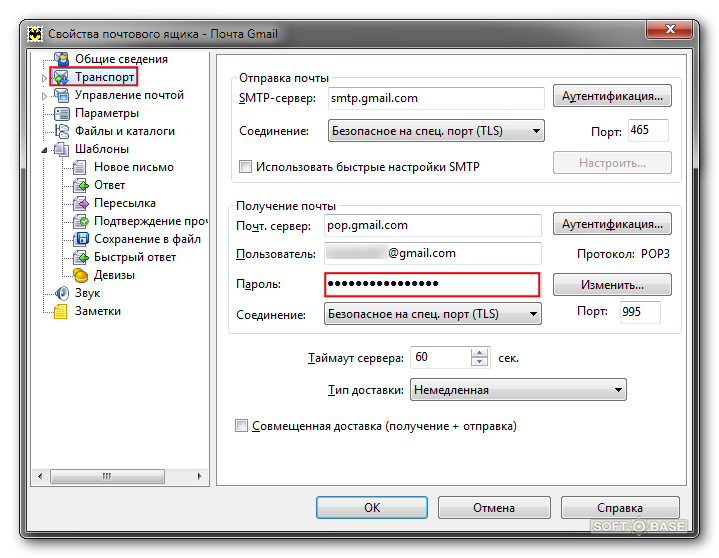Select Транспорт in the tree
The height and width of the screenshot is (558, 719).
105,77
